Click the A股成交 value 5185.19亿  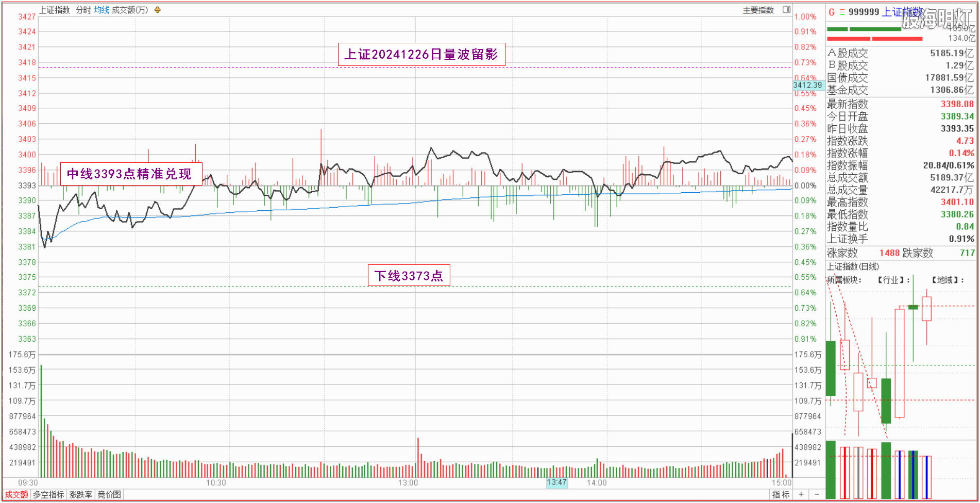[x=952, y=53]
